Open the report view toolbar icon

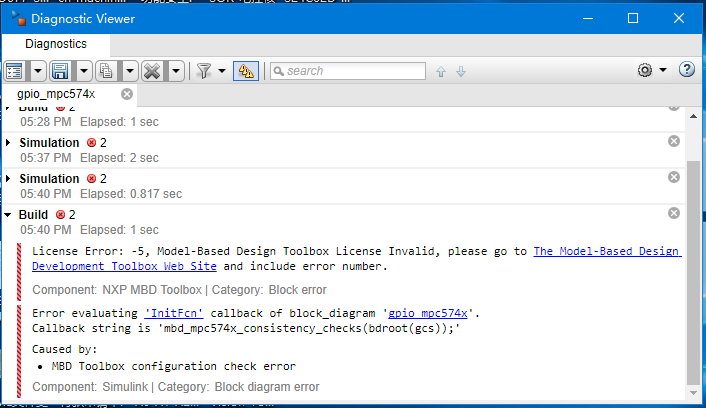[15, 71]
